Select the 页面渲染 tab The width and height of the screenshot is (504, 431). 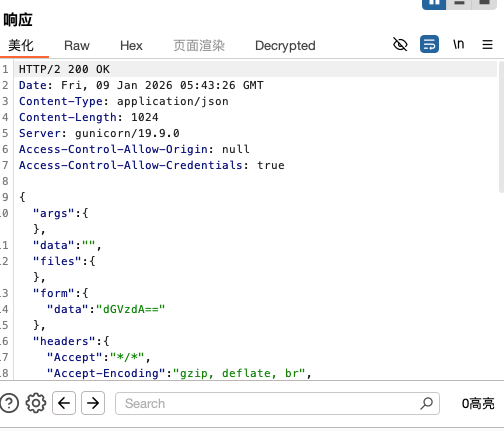199,46
